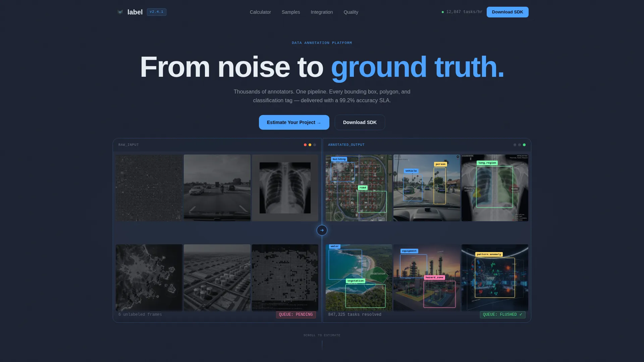Click the road annotation label
Screen dimensions: 644x362
pyautogui.click(x=363, y=188)
